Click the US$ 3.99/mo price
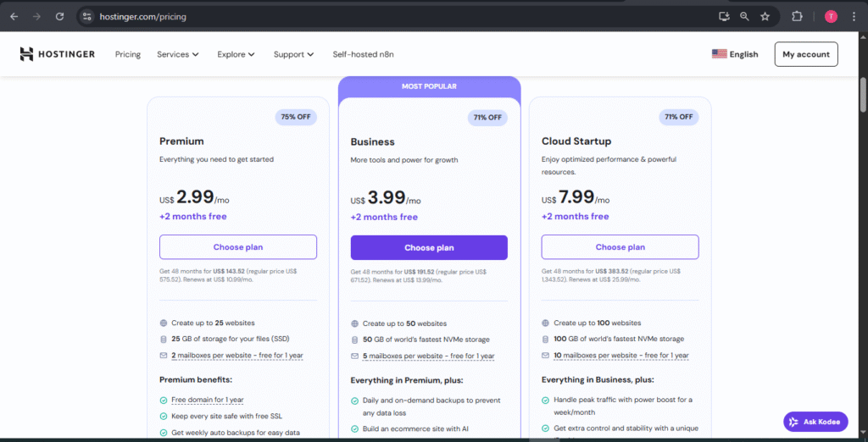This screenshot has width=868, height=442. 386,197
